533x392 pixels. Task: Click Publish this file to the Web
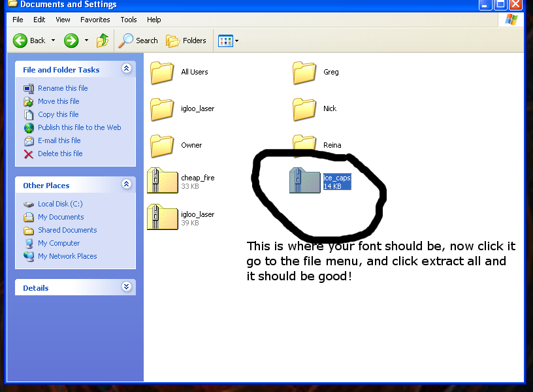coord(80,127)
